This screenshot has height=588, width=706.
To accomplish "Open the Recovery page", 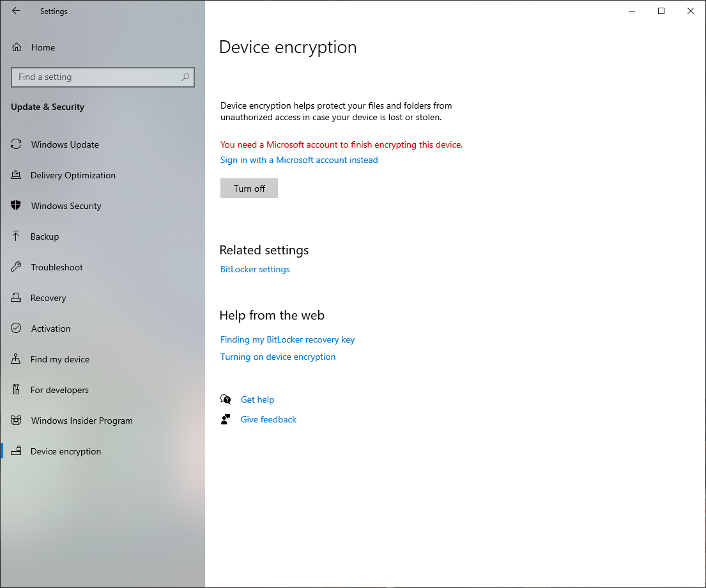I will 103,297.
